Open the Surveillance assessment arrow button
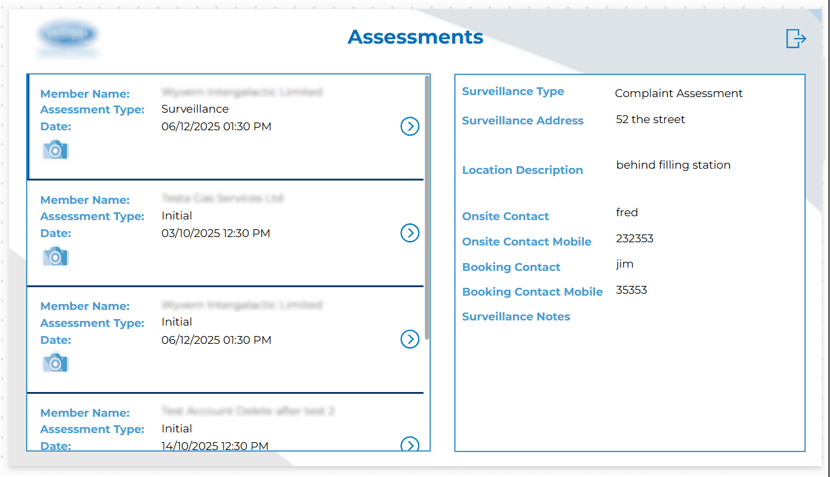Screen dimensions: 830x477 click(x=409, y=127)
